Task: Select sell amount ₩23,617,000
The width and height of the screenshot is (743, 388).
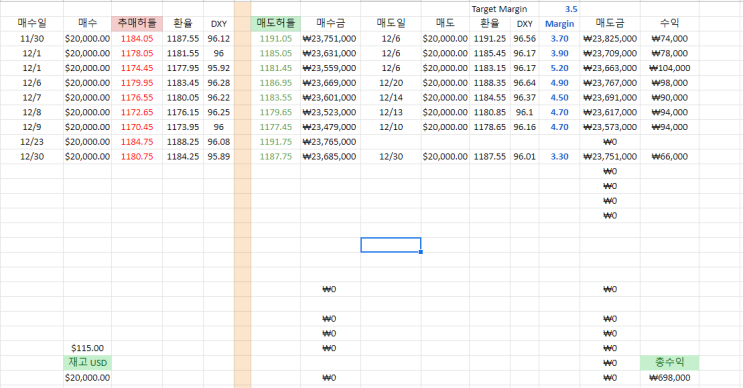Action: (x=610, y=112)
